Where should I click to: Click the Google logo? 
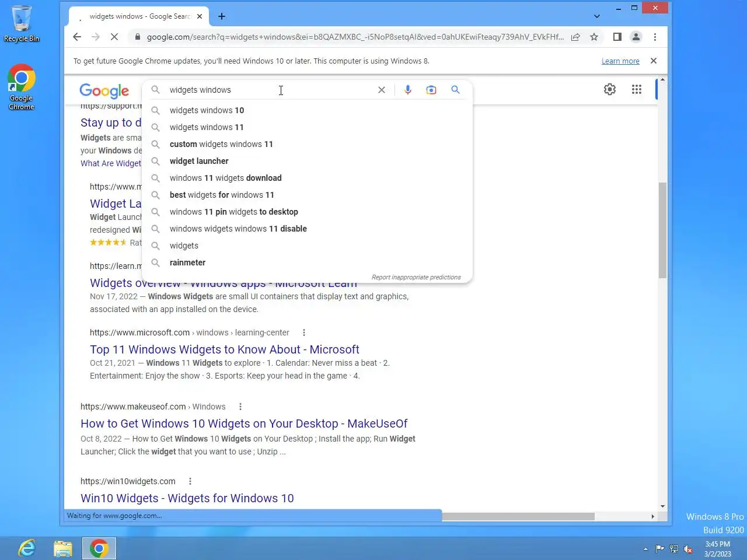(x=104, y=90)
